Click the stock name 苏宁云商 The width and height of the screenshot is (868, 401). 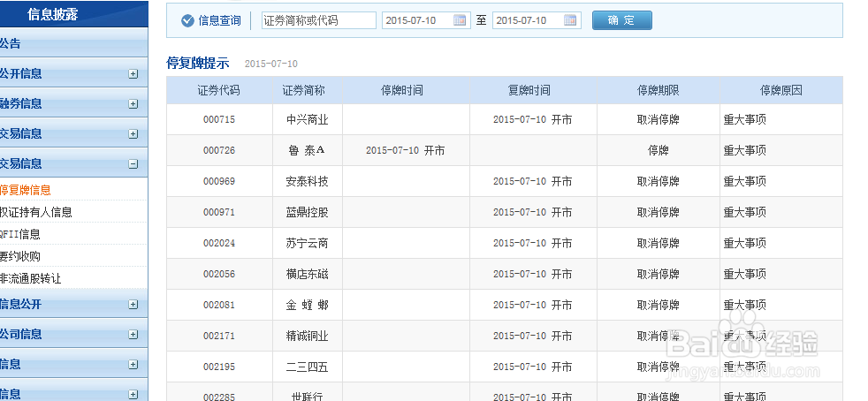[x=308, y=244]
